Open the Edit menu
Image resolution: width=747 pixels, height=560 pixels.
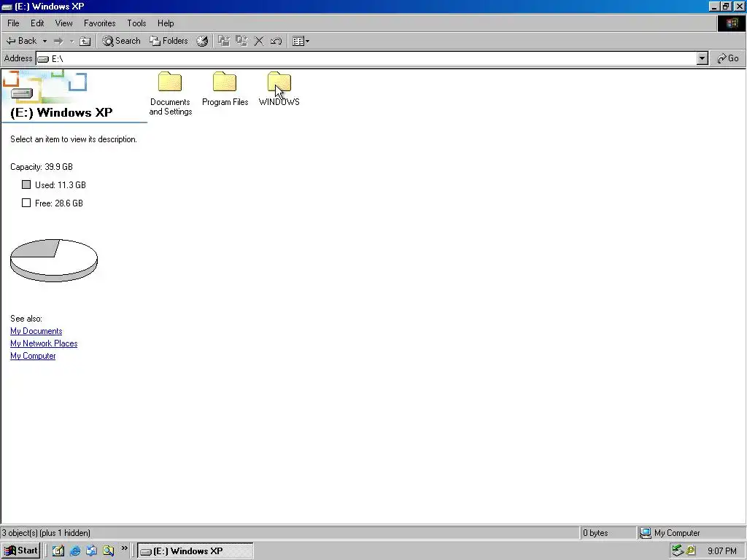[37, 23]
